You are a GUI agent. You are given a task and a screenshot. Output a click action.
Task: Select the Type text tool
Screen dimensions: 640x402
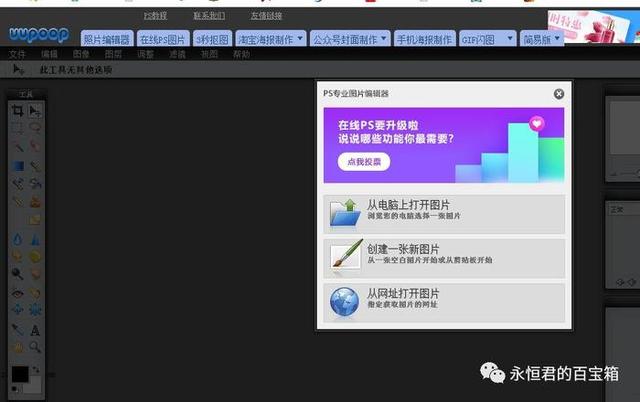point(35,330)
